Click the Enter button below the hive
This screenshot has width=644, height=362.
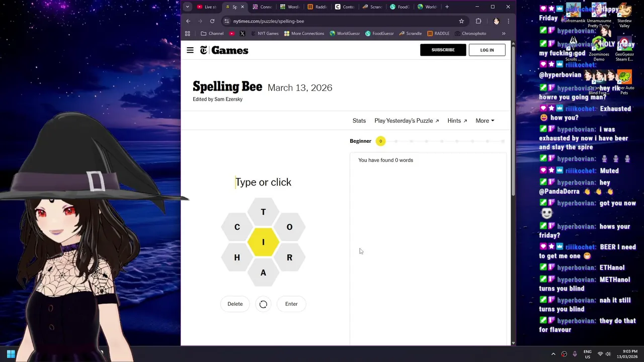[x=291, y=304]
